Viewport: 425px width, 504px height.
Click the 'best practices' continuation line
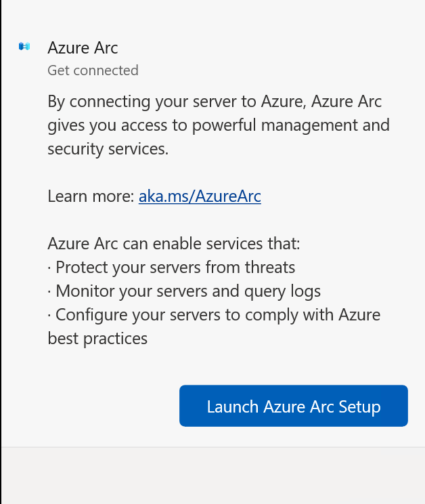(x=97, y=339)
